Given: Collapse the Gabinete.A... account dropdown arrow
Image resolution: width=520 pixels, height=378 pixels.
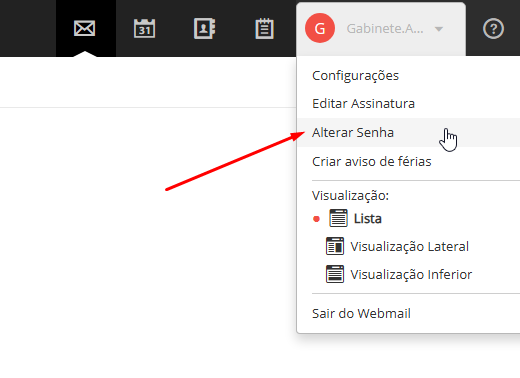Looking at the screenshot, I should 439,29.
